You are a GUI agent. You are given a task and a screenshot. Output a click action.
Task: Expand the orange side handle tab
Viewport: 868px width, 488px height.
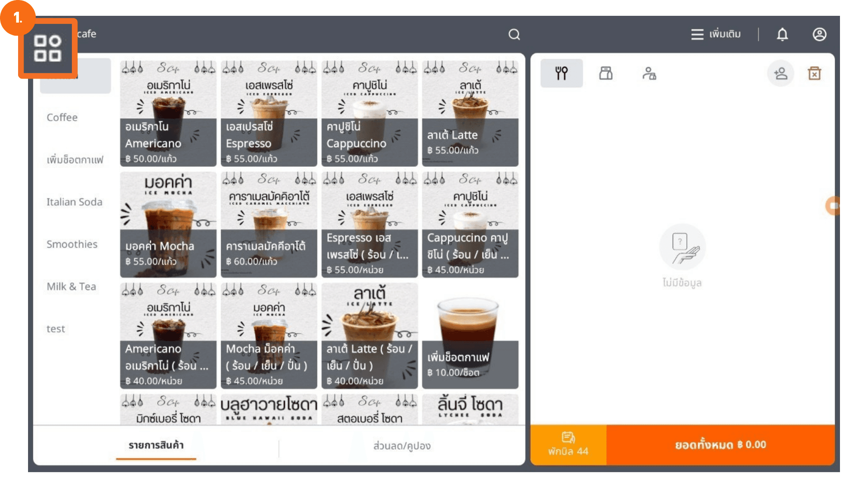[833, 206]
